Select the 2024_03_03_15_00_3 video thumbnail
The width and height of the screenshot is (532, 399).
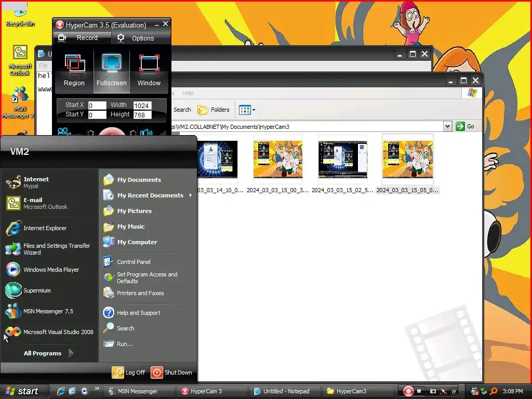click(277, 159)
